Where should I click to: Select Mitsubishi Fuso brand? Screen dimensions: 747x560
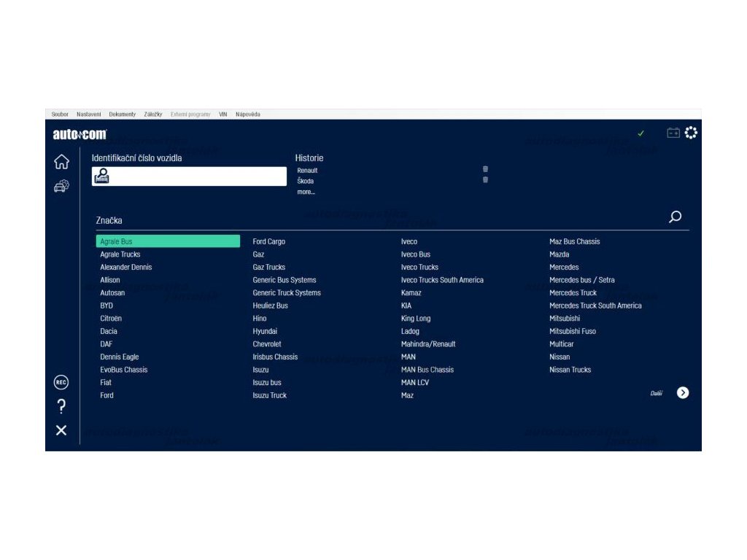(x=573, y=332)
